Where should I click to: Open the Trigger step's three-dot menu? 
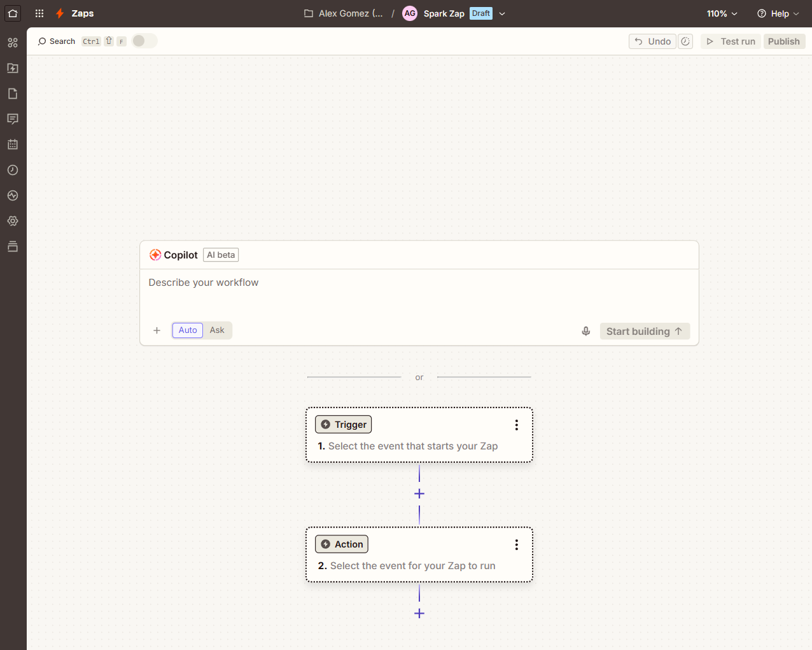tap(516, 425)
